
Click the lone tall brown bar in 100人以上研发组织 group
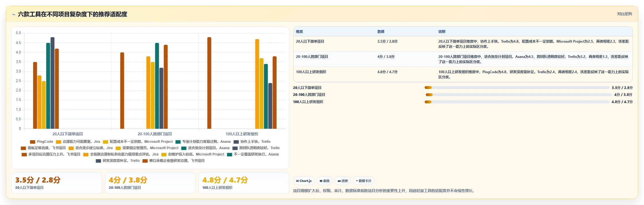[209, 83]
